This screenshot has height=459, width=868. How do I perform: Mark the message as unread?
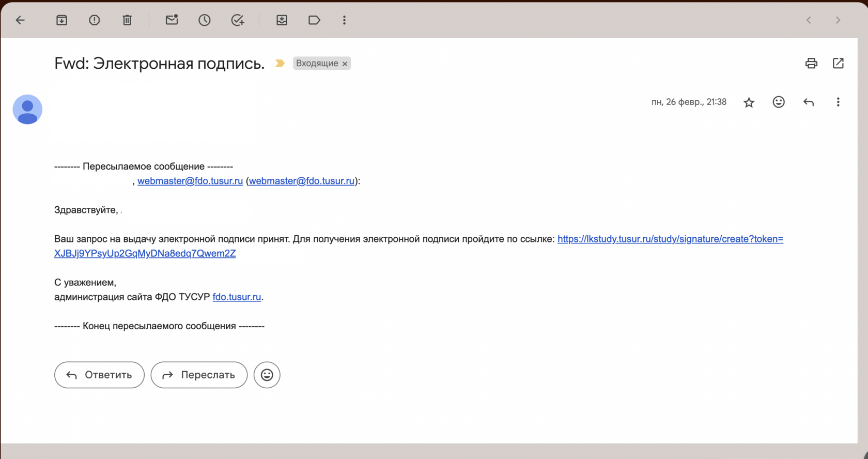[x=172, y=20]
